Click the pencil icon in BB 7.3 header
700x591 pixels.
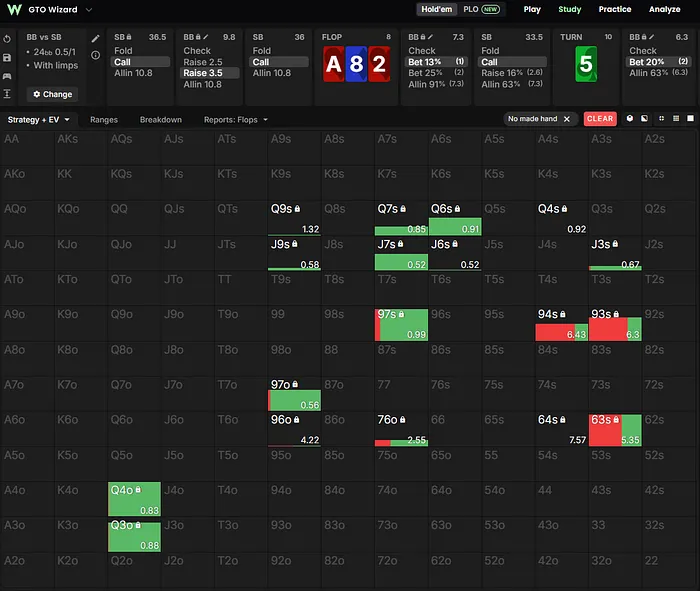coord(430,37)
